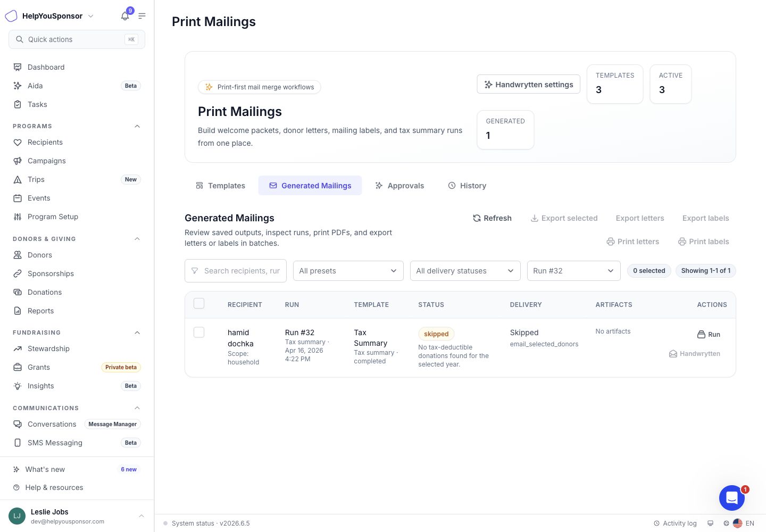The image size is (766, 532).
Task: Switch to the Templates tab
Action: click(220, 186)
